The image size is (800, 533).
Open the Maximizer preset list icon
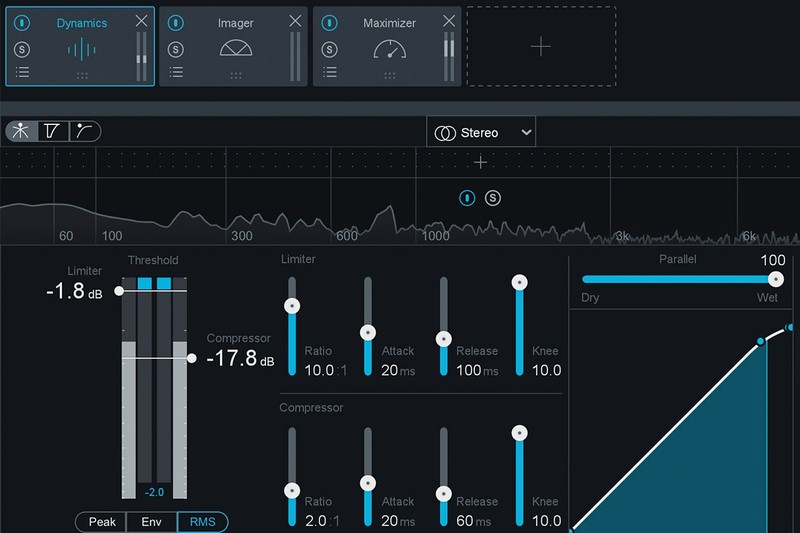330,72
